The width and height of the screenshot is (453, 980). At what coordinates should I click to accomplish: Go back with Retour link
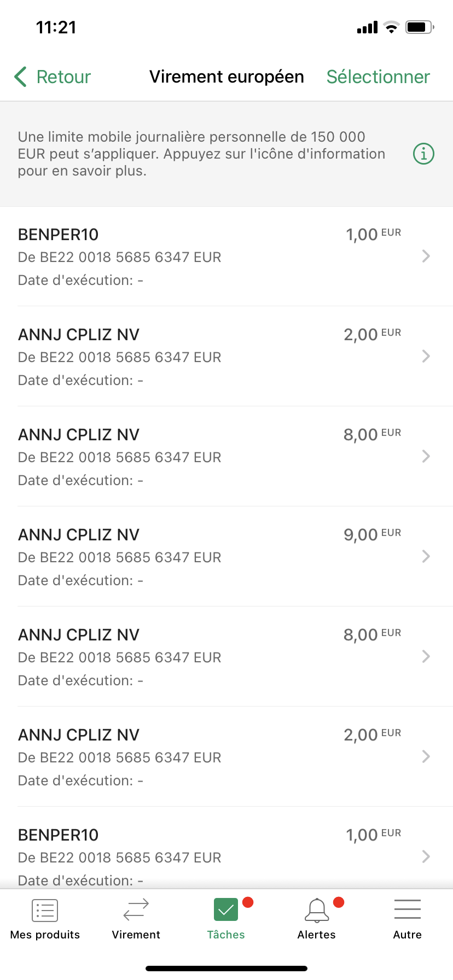tap(63, 77)
